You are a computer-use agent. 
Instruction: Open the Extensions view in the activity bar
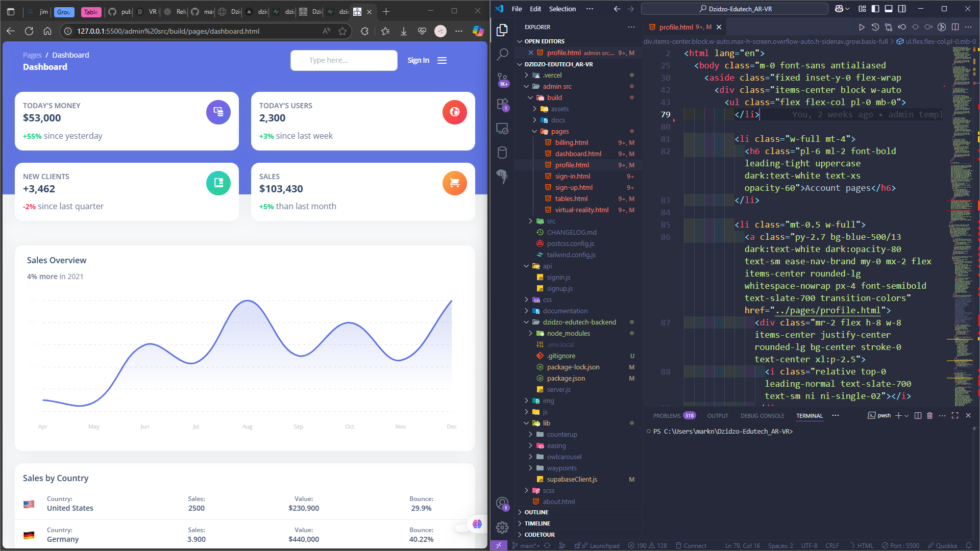click(502, 104)
